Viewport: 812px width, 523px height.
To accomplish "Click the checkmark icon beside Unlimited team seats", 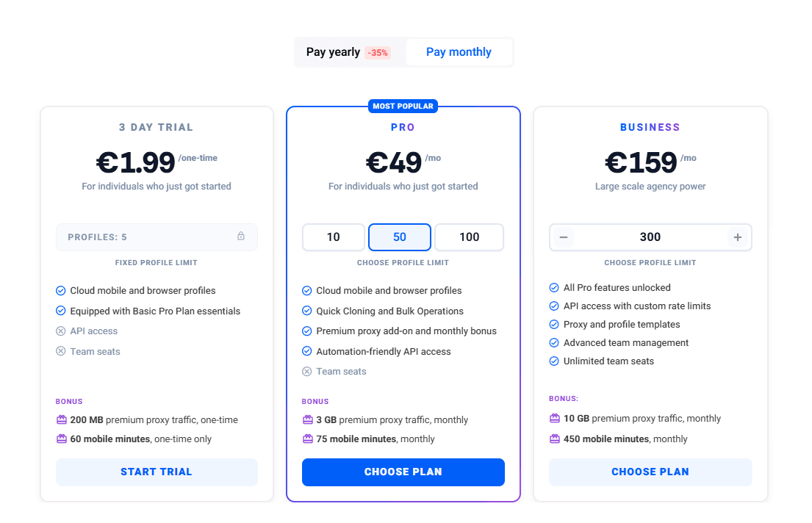I will (554, 361).
